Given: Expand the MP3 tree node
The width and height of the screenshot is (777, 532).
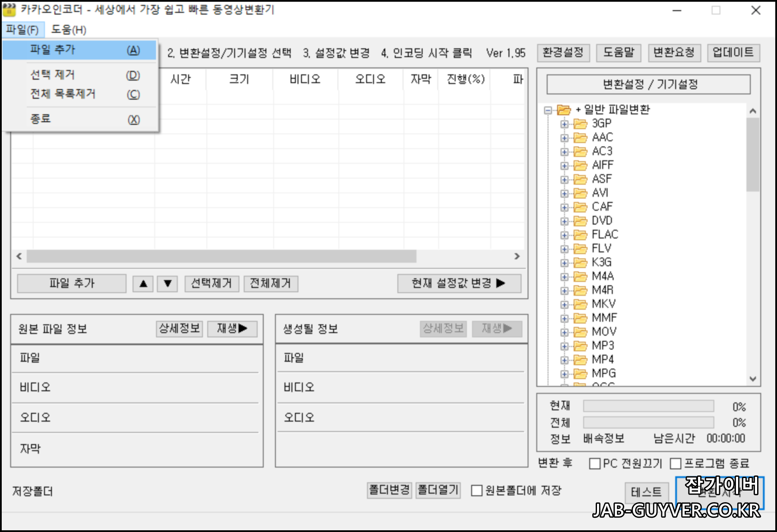Looking at the screenshot, I should pyautogui.click(x=564, y=346).
